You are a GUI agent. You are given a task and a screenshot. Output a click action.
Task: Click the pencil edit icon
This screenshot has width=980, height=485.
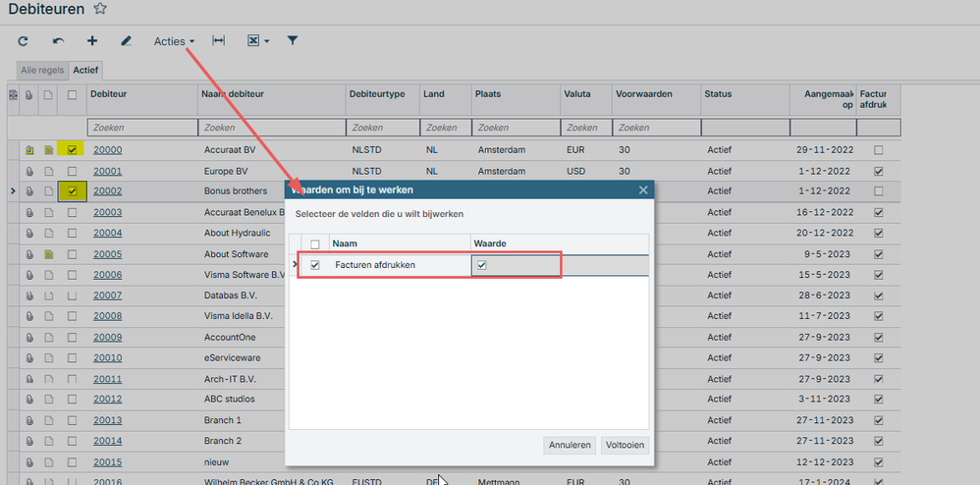coord(127,41)
